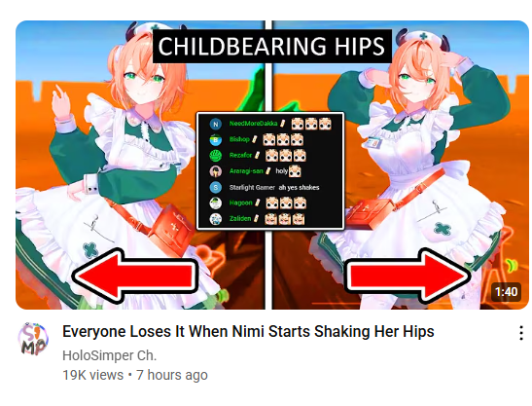
Task: Click Bishop's avatar in the chat overlay
Action: 216,139
